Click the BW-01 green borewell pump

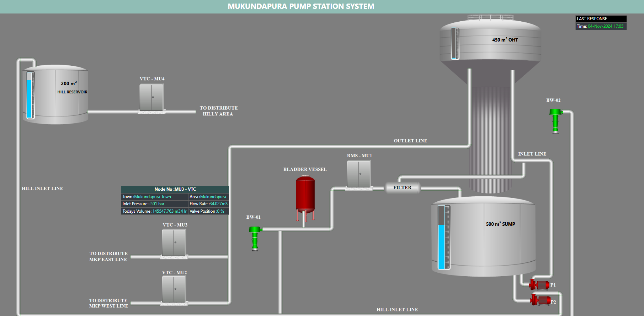tap(255, 239)
